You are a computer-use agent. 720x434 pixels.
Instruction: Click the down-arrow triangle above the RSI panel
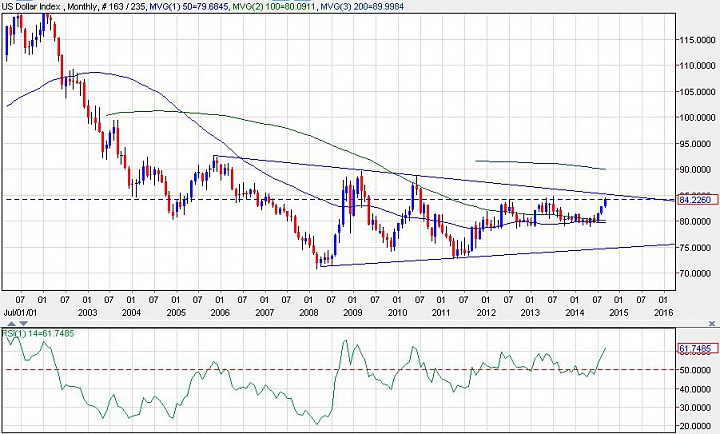(23, 324)
